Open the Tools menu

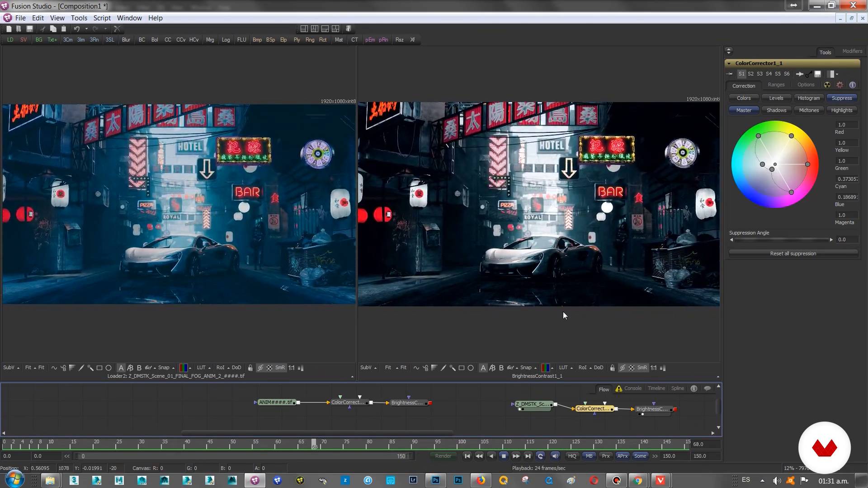pos(79,18)
